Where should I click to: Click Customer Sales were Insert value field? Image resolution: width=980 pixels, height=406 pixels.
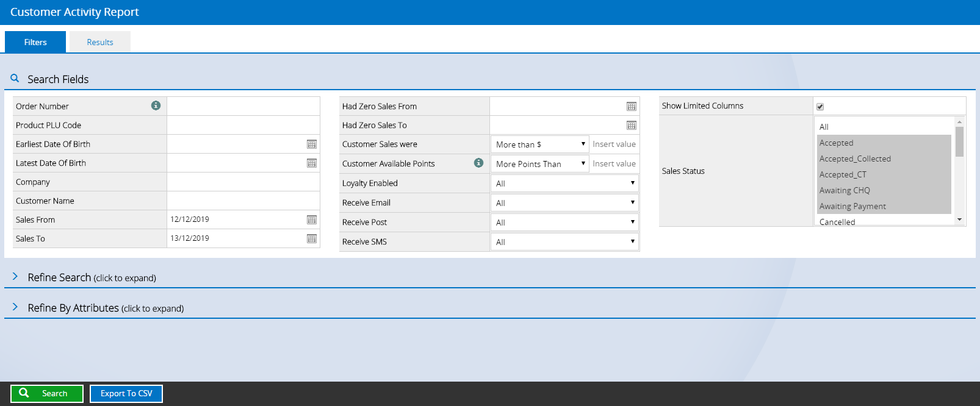pos(614,144)
